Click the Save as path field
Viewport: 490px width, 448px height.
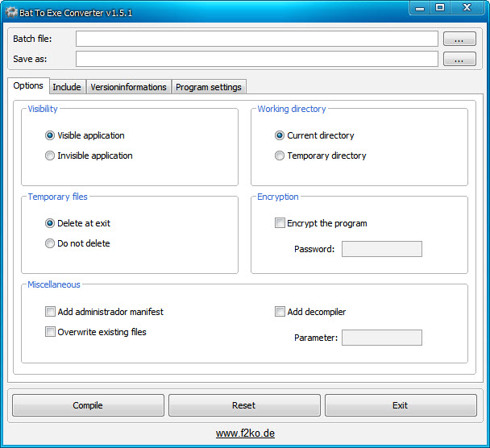[x=256, y=59]
